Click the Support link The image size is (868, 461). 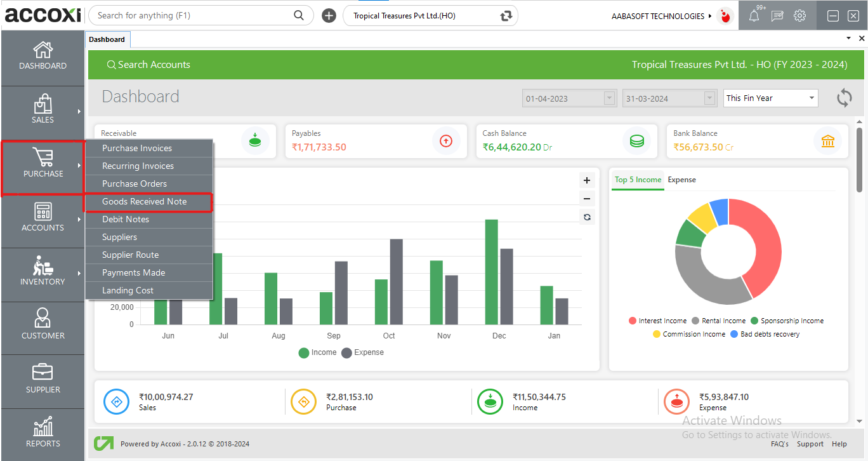click(x=810, y=444)
